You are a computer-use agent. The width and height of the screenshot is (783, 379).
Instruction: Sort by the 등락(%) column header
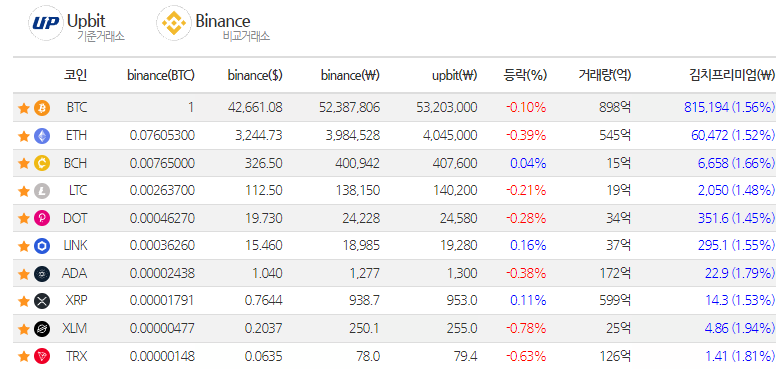click(525, 75)
